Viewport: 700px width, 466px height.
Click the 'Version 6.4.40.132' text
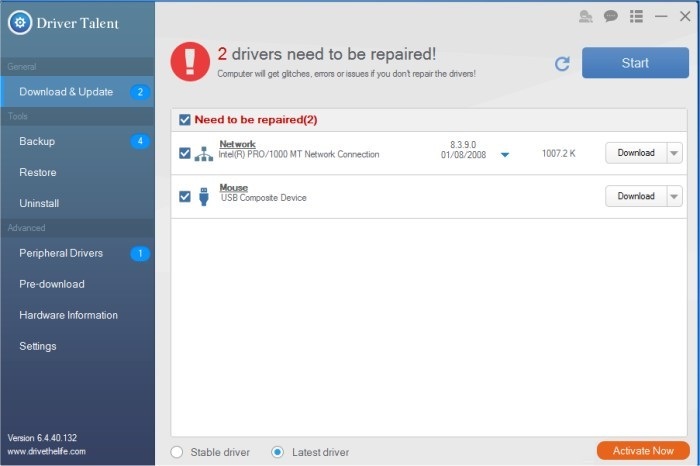point(42,438)
